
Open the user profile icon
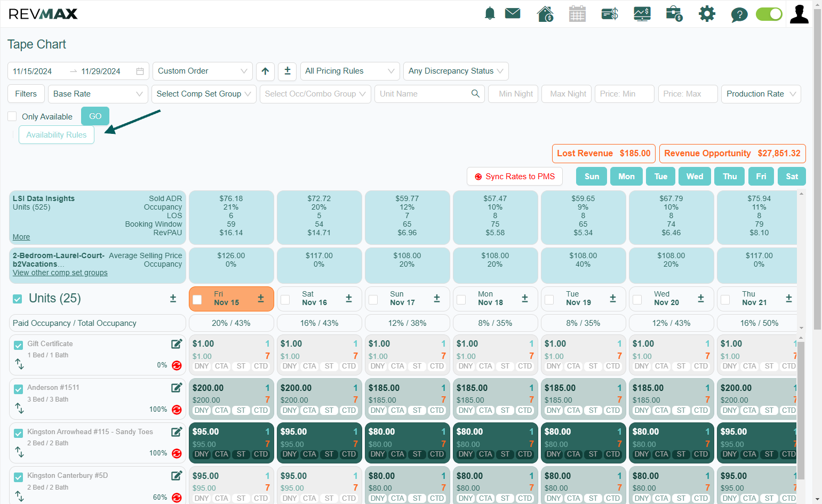[x=799, y=14]
